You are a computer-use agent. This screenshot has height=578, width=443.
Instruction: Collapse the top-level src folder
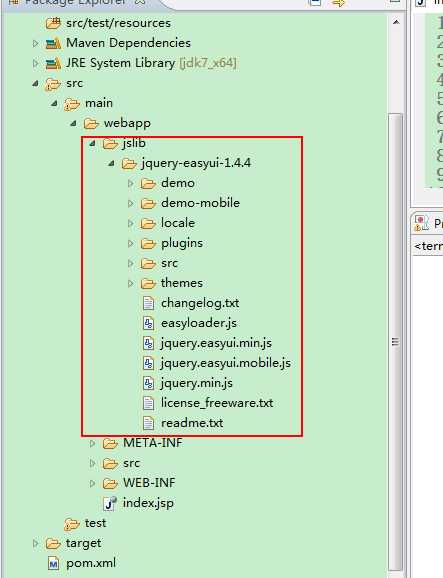pyautogui.click(x=36, y=83)
